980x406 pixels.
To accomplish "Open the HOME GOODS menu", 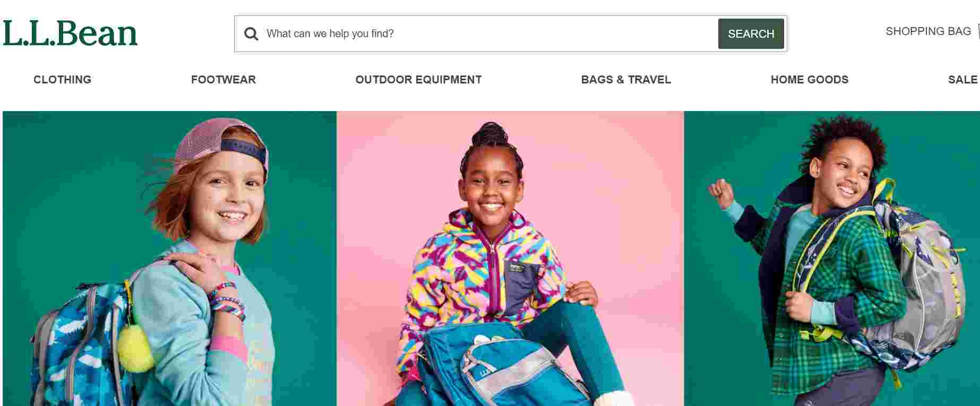I will [809, 80].
